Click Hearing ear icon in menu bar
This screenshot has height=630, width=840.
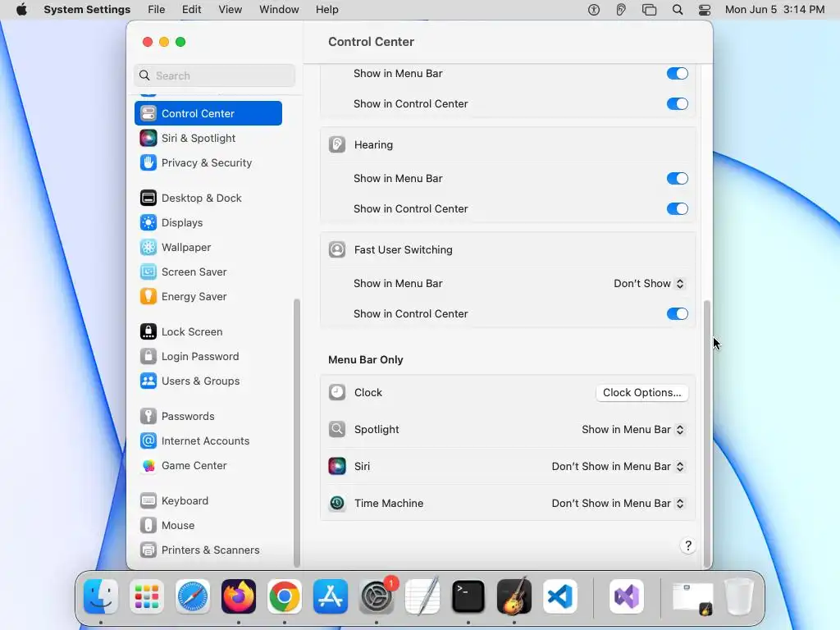coord(621,10)
